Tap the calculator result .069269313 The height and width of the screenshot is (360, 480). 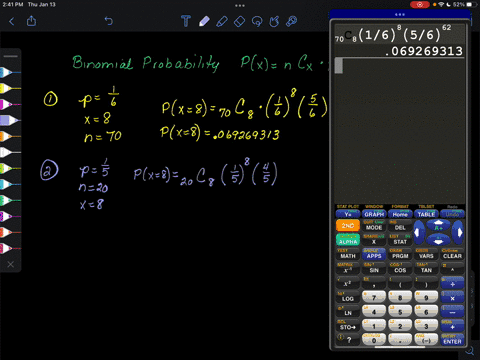pyautogui.click(x=423, y=51)
